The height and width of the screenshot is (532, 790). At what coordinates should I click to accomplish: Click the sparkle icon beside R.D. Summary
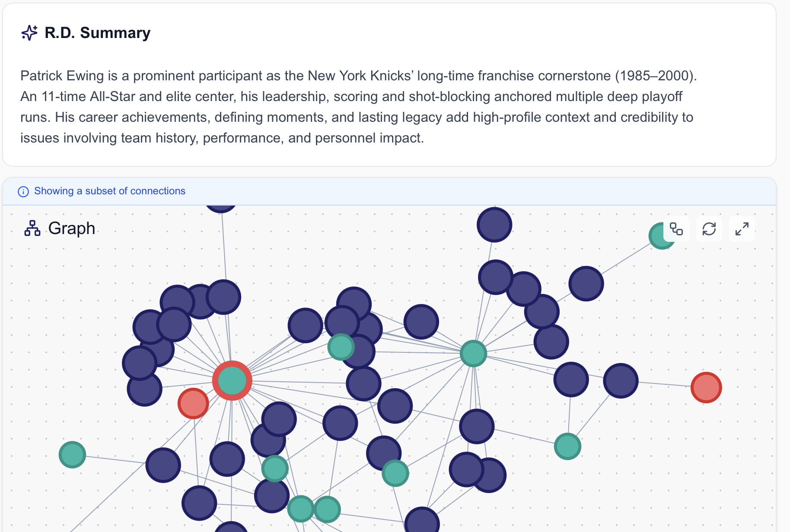29,32
